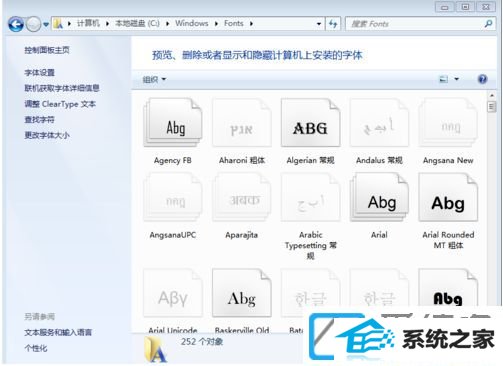This screenshot has width=503, height=366.
Task: Open 个性化 link under 另请参阅
Action: [36, 348]
